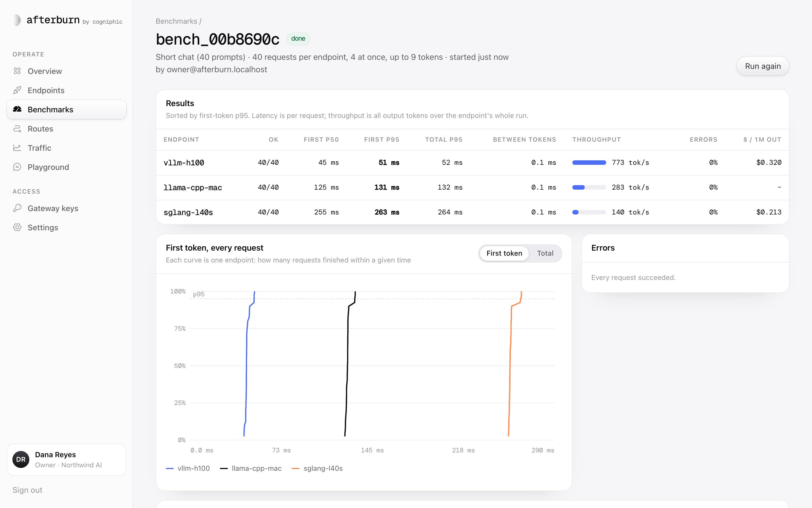Click the Benchmarks gauge icon
Image resolution: width=812 pixels, height=508 pixels.
tap(17, 109)
